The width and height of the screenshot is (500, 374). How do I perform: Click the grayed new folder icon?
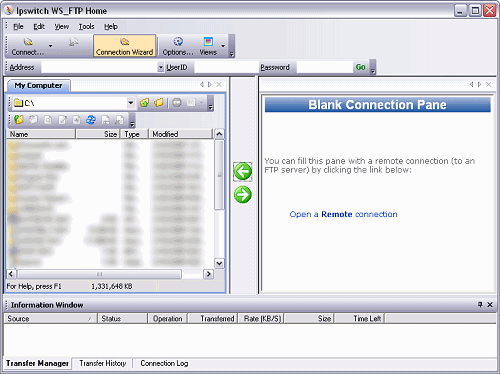click(x=33, y=120)
